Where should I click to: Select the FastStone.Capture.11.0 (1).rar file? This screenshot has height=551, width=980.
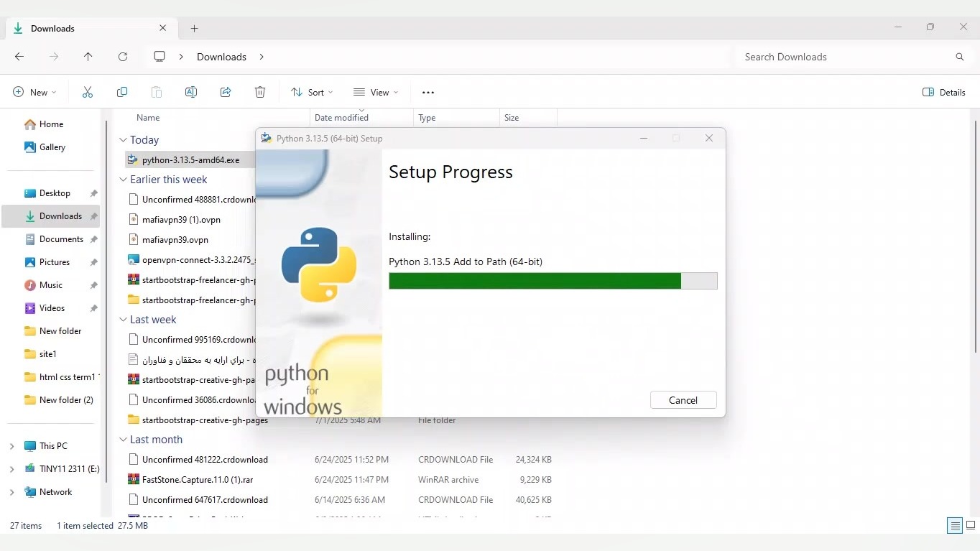(x=198, y=480)
